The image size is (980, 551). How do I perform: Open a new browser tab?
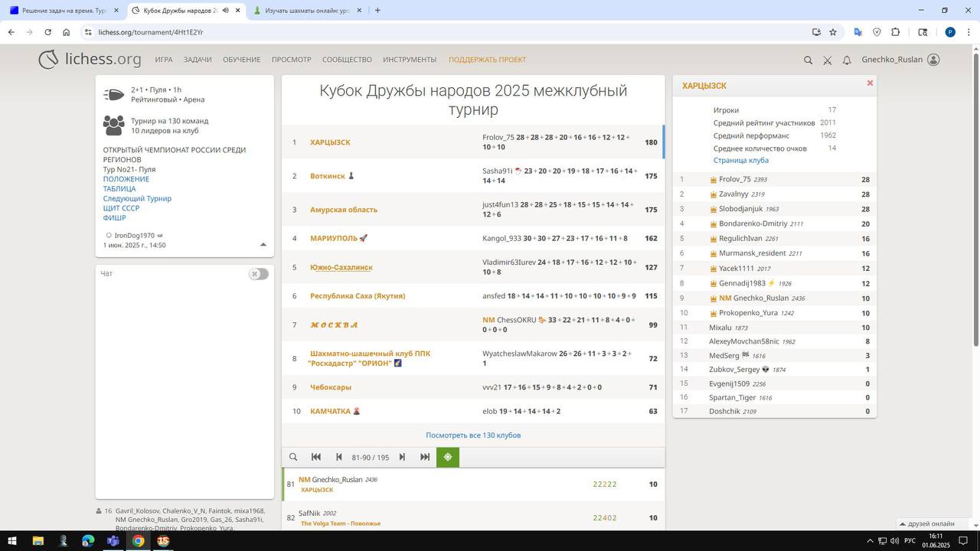377,11
